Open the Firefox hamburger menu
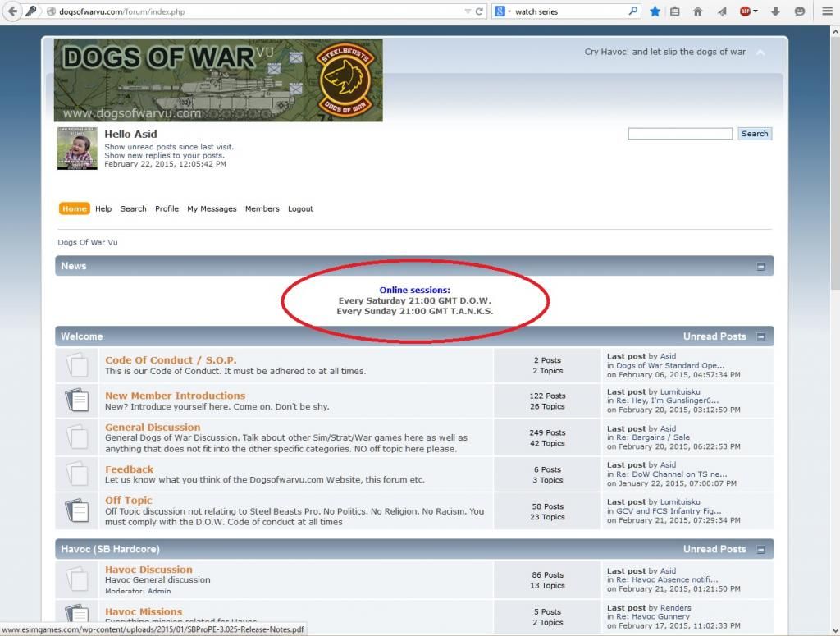This screenshot has width=840, height=636. point(827,11)
